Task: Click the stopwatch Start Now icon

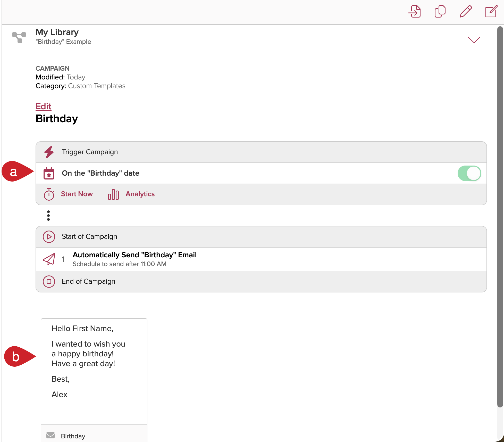Action: (49, 194)
